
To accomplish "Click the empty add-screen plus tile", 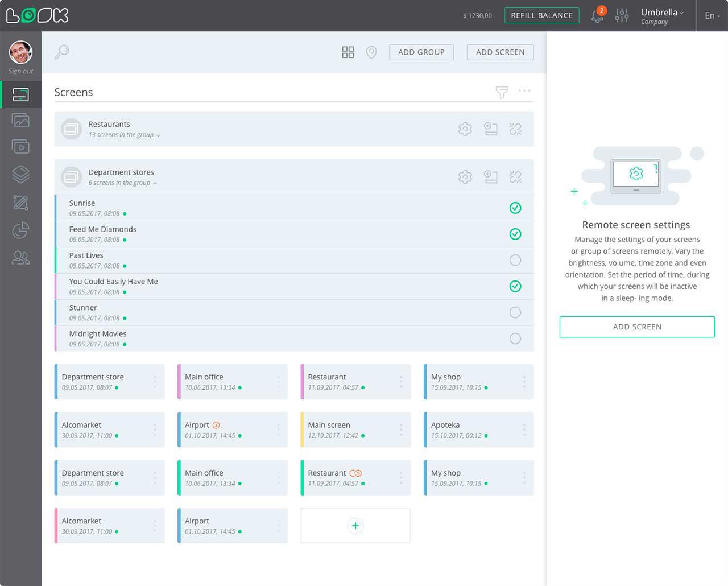I will [355, 526].
